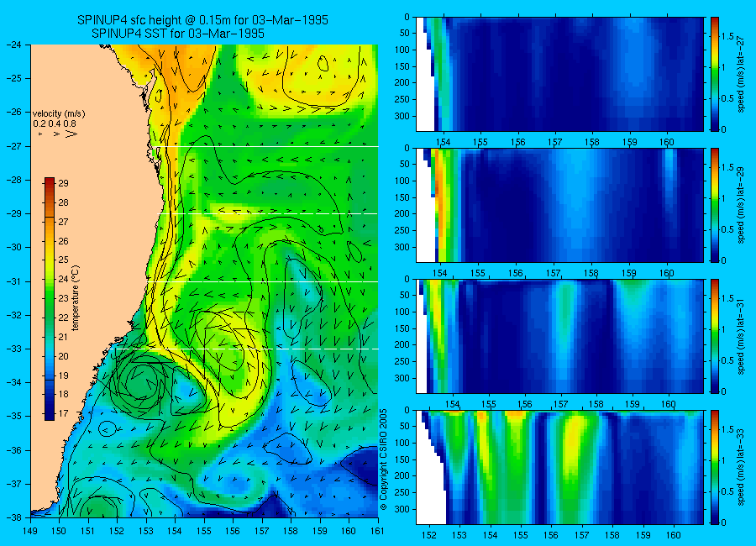This screenshot has height=546, width=756.
Task: Click the subtitle 'SPINUP4 SST for 03-Mar-1995'
Action: click(178, 34)
